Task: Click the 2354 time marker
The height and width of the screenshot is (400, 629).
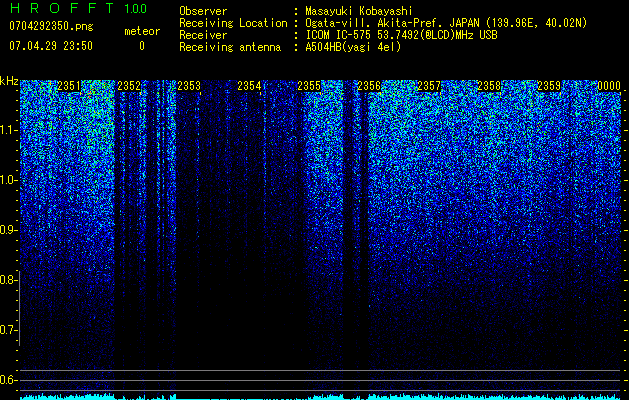Action: (249, 86)
